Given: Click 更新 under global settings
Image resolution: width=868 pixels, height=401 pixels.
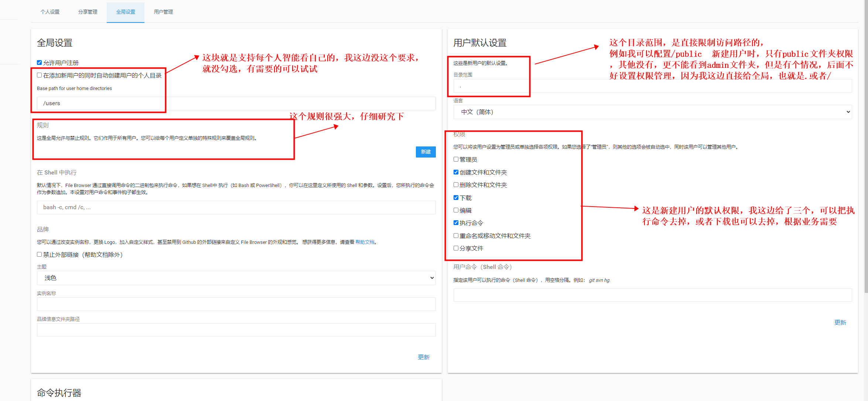Looking at the screenshot, I should (424, 357).
